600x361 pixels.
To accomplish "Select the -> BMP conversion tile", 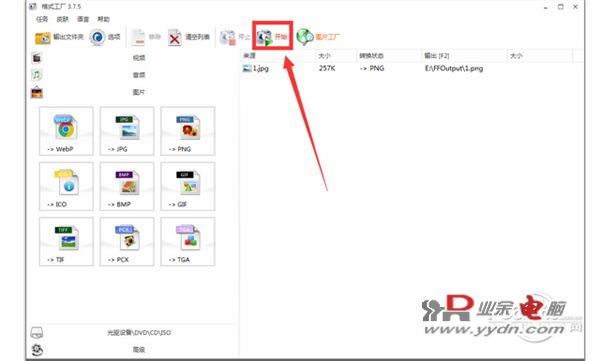I will coord(127,186).
